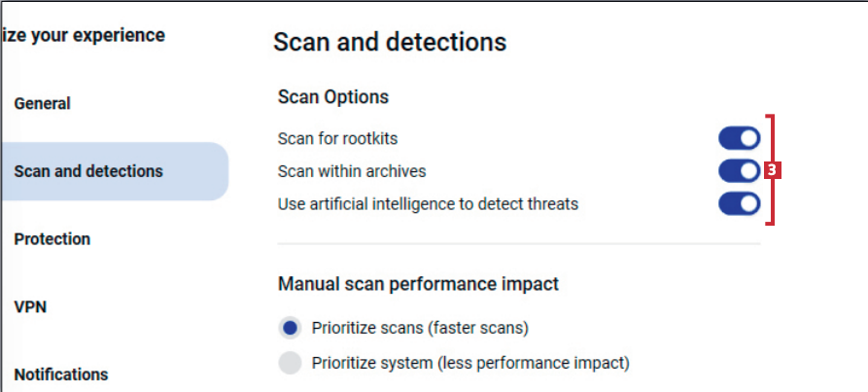Click the Scan within archives label

click(352, 171)
